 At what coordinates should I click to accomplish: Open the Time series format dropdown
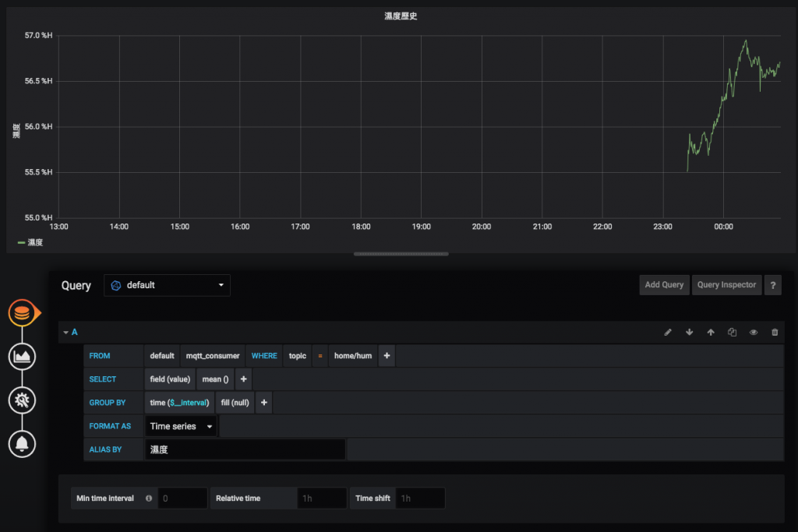click(181, 426)
